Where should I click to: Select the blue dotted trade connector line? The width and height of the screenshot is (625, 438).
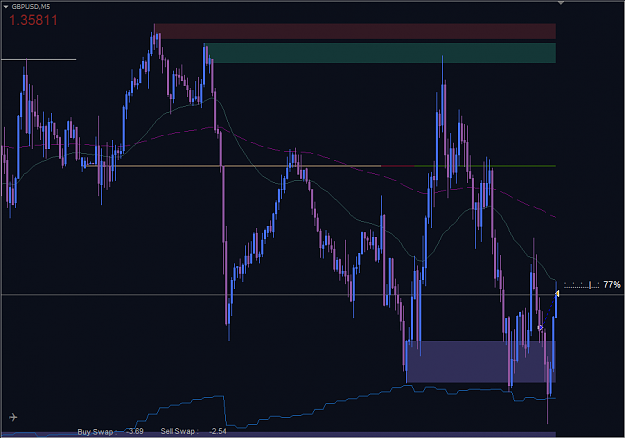coord(548,311)
